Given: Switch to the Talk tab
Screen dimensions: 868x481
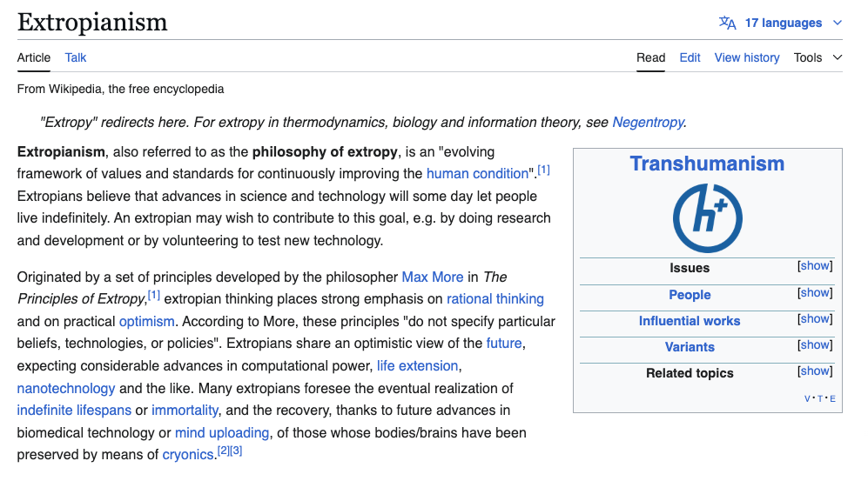Looking at the screenshot, I should [x=75, y=57].
